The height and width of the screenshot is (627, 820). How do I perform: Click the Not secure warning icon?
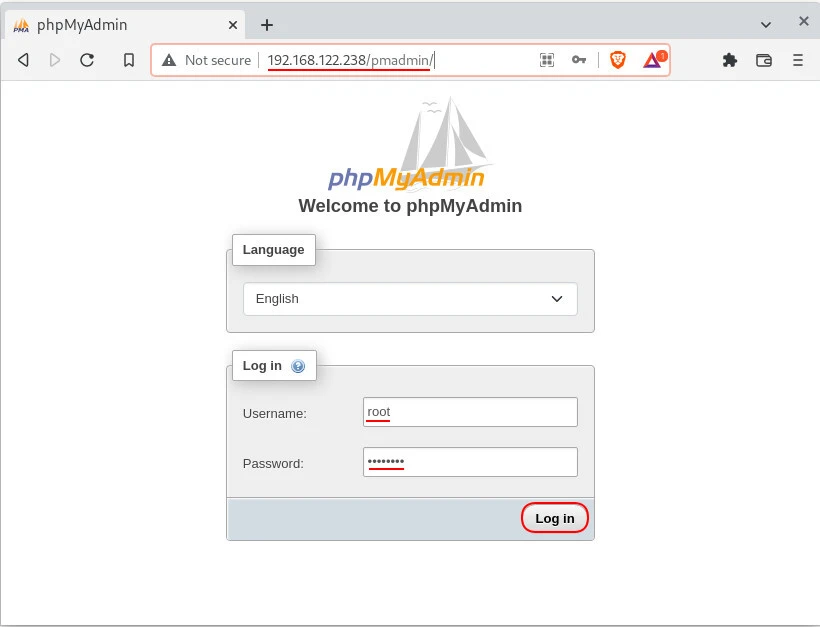[x=169, y=60]
